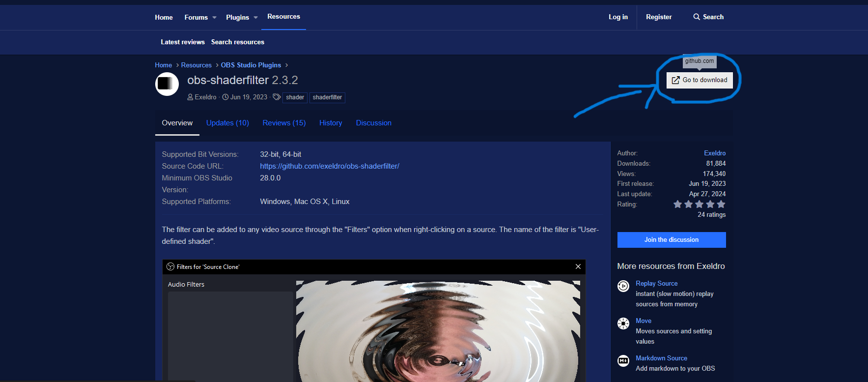Click the 81,884 downloads value
The width and height of the screenshot is (868, 382).
point(716,164)
